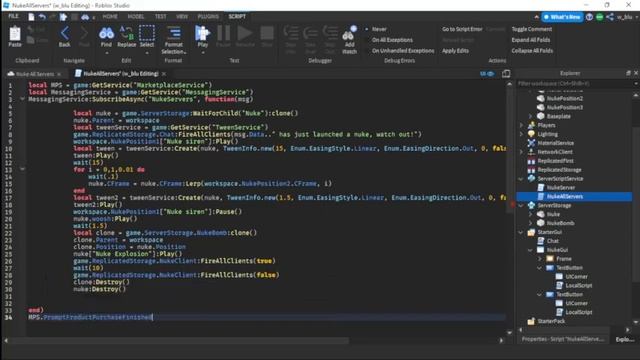Click the green chat icon in top bar

600,17
